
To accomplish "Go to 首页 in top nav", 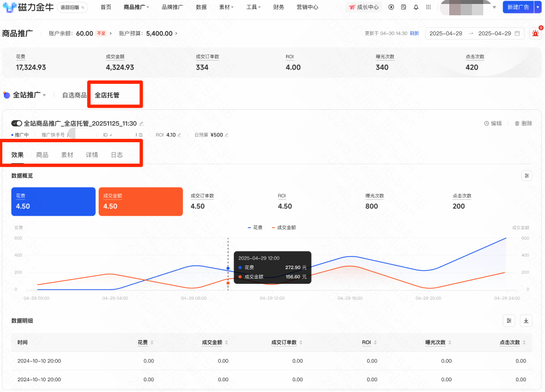I will [106, 7].
